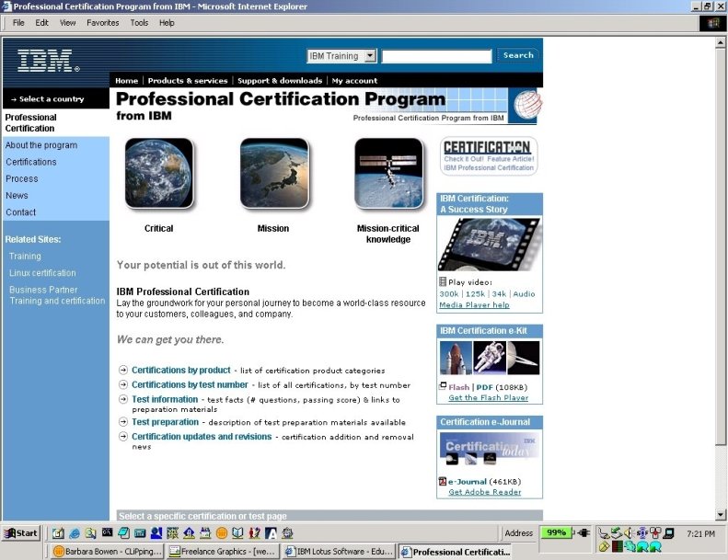The height and width of the screenshot is (560, 728).
Task: Play the video at 125k
Action: 475,293
